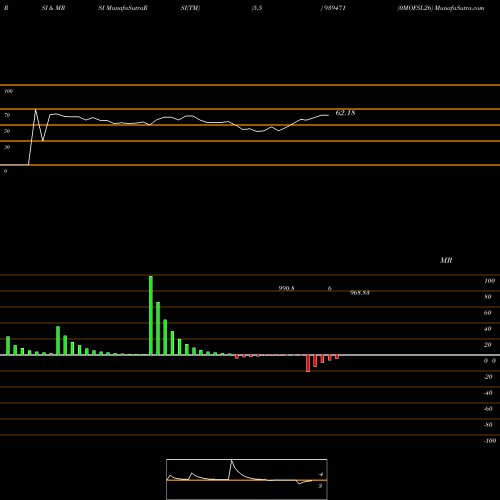Click the 80 label on MR axis
The image size is (500, 500).
coord(488,297)
